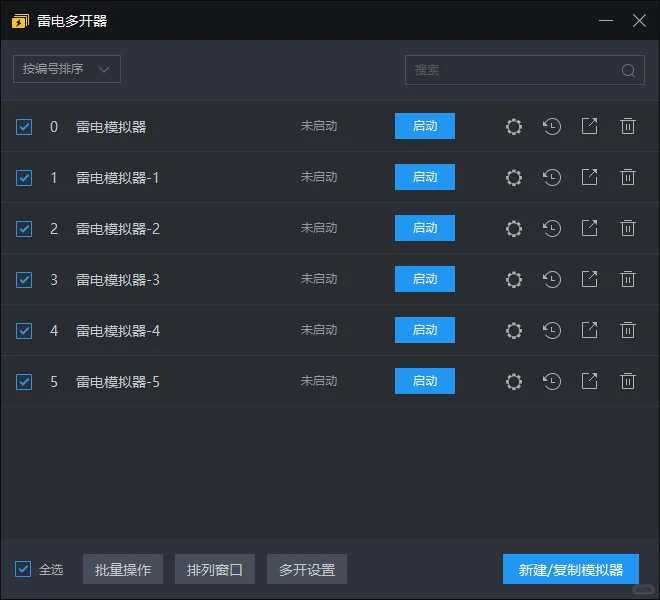Viewport: 660px width, 600px height.
Task: Click shortcut export icon for 雷电模拟器-1
Action: click(x=589, y=177)
